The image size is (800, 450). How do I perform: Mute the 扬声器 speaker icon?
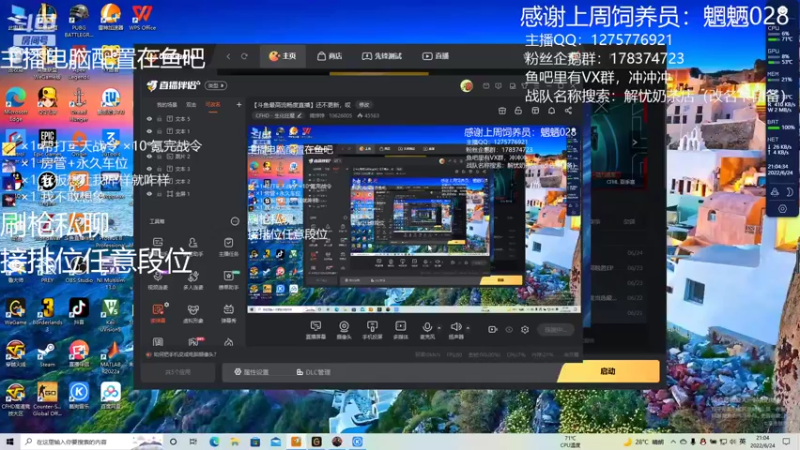pyautogui.click(x=456, y=327)
